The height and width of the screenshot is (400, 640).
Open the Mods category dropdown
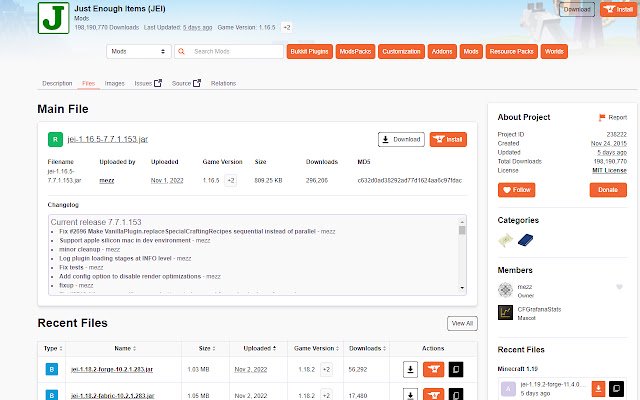pyautogui.click(x=139, y=51)
